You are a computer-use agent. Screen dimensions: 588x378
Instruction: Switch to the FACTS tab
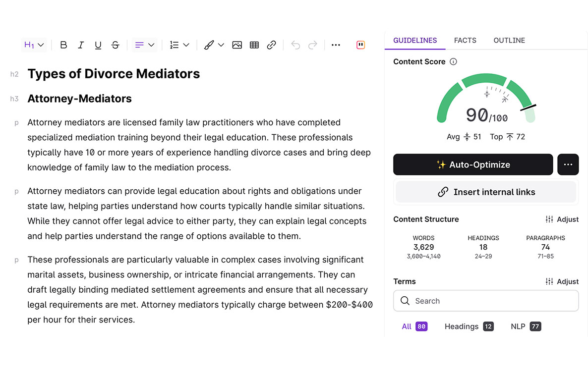(x=465, y=41)
